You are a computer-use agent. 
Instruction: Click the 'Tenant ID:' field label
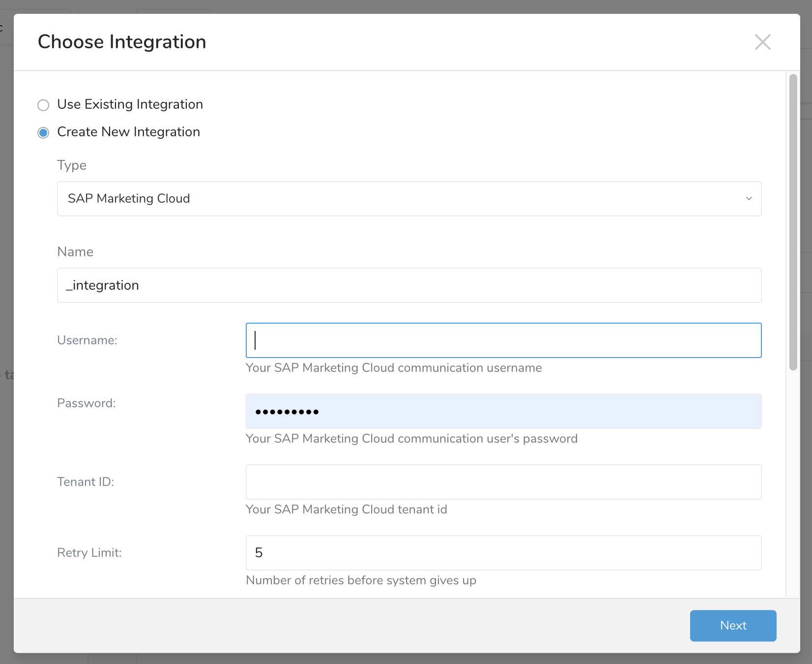(x=86, y=482)
